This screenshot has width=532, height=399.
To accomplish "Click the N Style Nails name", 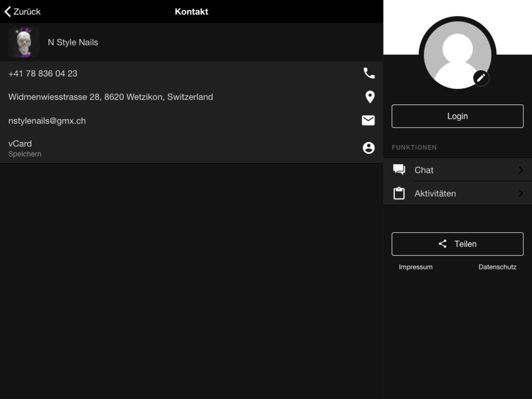I will 73,43.
